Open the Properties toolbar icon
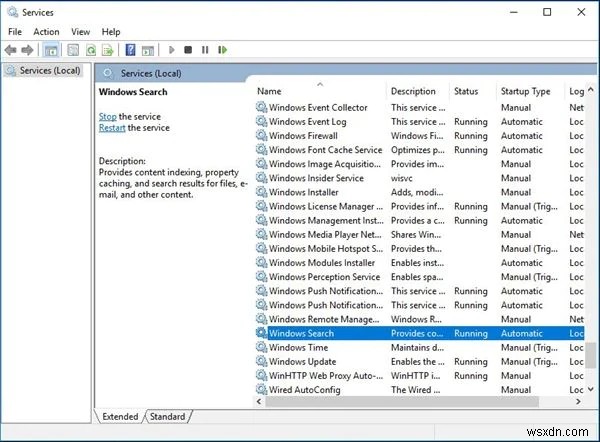 [x=73, y=50]
